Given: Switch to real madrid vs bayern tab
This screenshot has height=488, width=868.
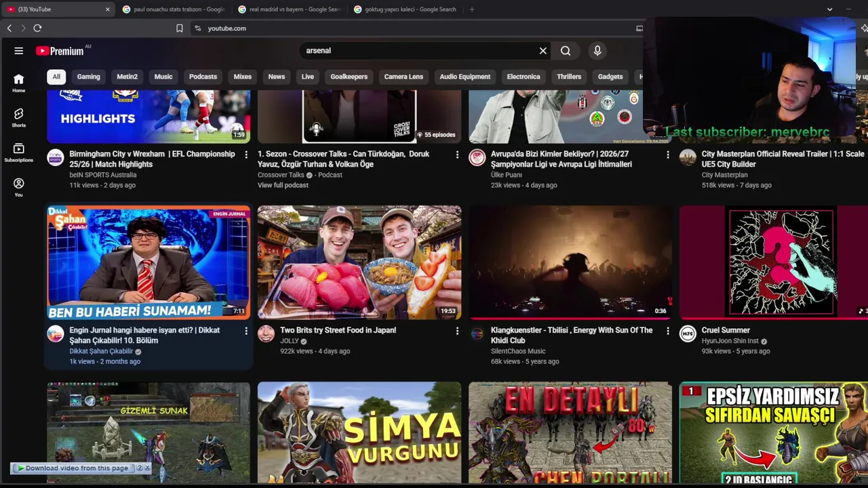Looking at the screenshot, I should tap(290, 9).
